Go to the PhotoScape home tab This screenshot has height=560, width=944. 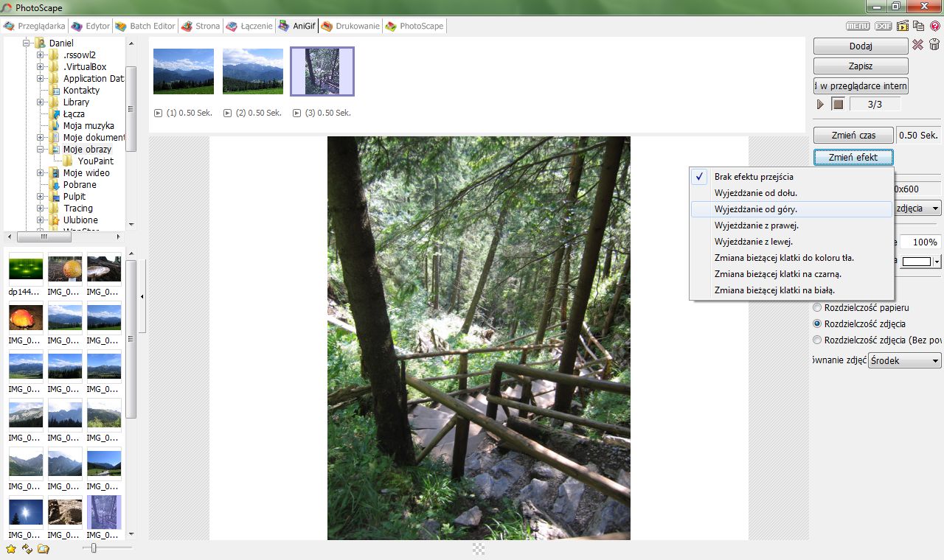[414, 26]
